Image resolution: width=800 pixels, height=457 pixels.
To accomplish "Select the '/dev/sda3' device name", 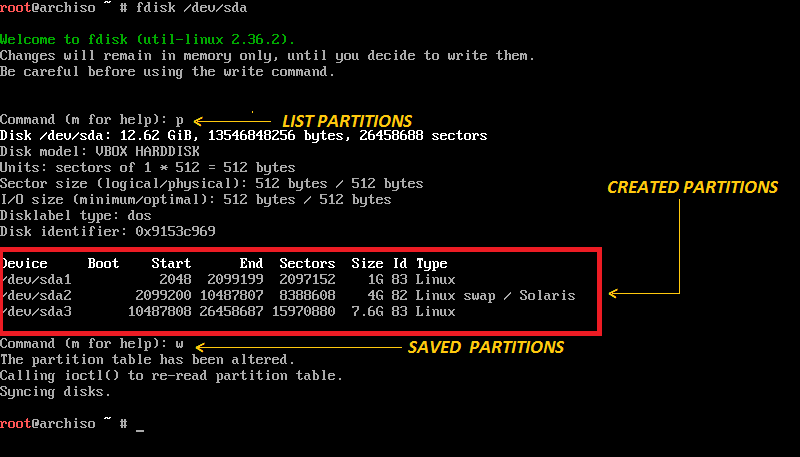I will click(x=36, y=311).
